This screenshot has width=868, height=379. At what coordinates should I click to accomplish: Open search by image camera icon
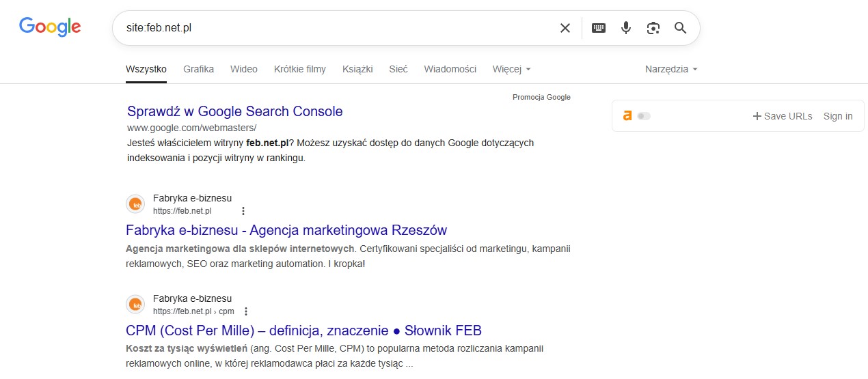(653, 28)
